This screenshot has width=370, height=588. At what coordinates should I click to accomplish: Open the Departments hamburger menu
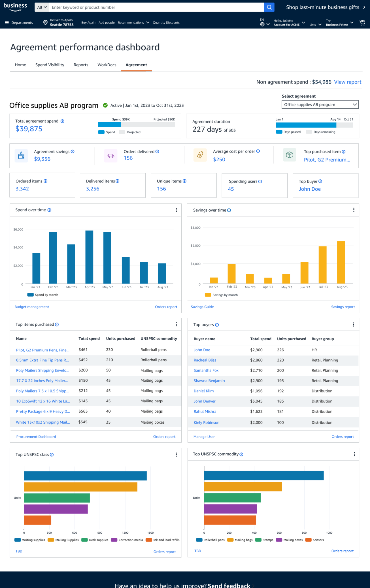coord(7,23)
